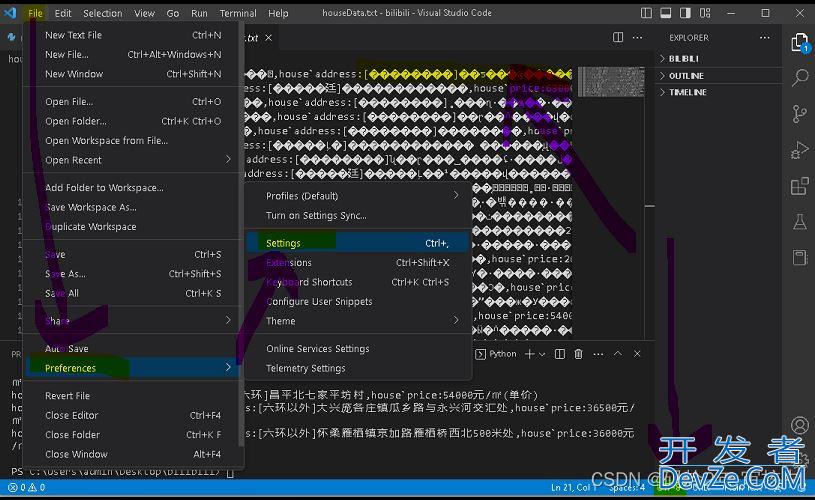Expand the Open Recent submenu

click(133, 160)
